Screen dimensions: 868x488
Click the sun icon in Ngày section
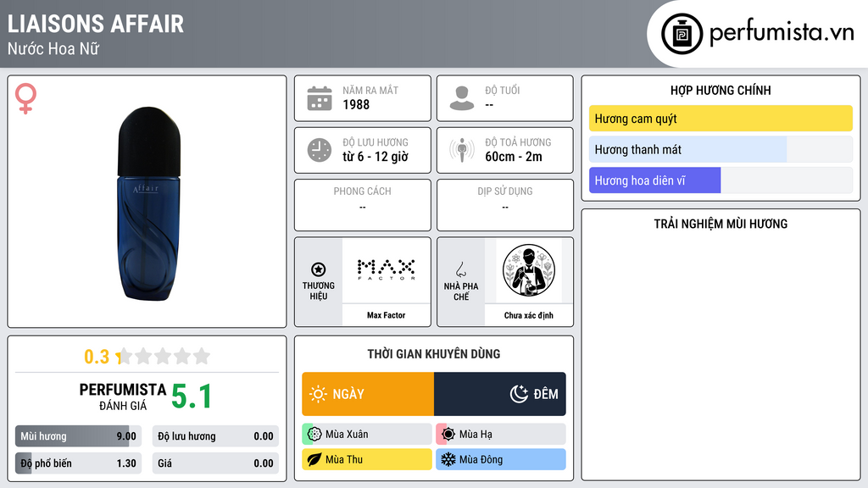click(318, 394)
